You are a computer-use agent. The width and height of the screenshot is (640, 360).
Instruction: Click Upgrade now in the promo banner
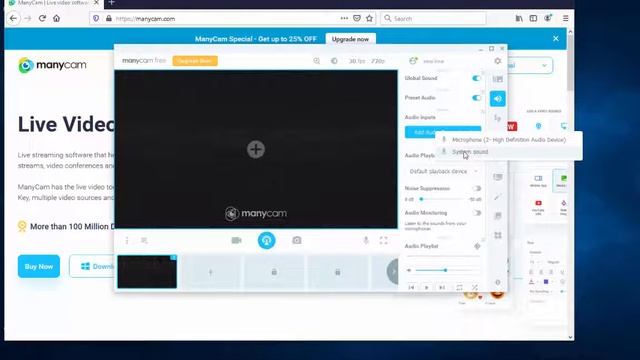pos(350,39)
